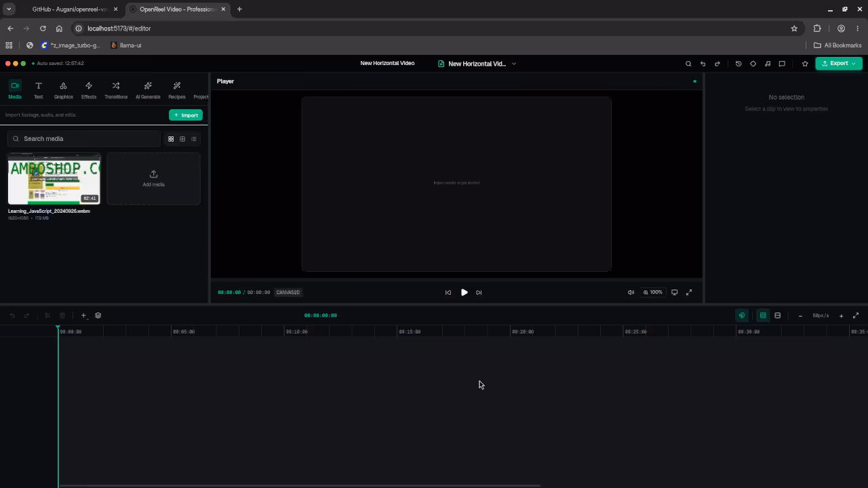868x488 pixels.
Task: Bookmark this page with the star
Action: [x=794, y=28]
